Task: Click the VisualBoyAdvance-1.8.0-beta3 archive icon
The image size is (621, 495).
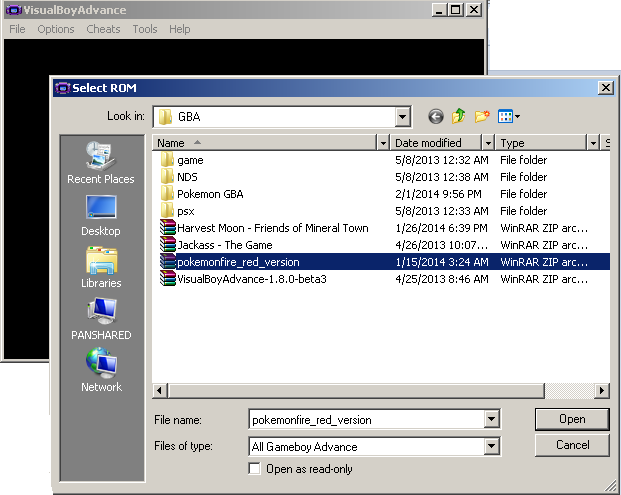Action: tap(168, 279)
